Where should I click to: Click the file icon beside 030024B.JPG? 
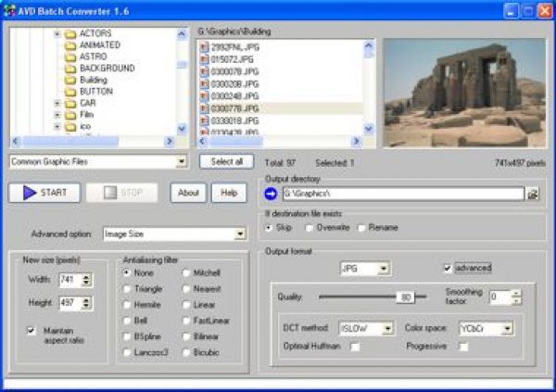[204, 96]
